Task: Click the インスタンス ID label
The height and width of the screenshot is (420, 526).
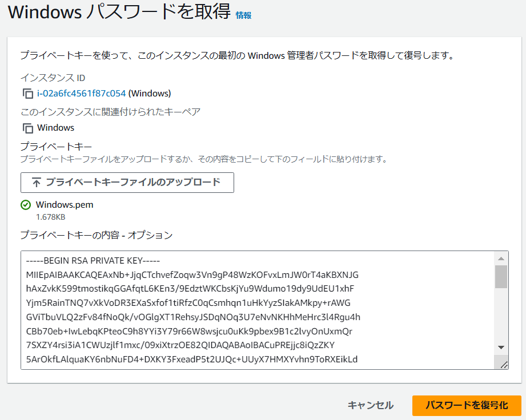Action: point(53,78)
